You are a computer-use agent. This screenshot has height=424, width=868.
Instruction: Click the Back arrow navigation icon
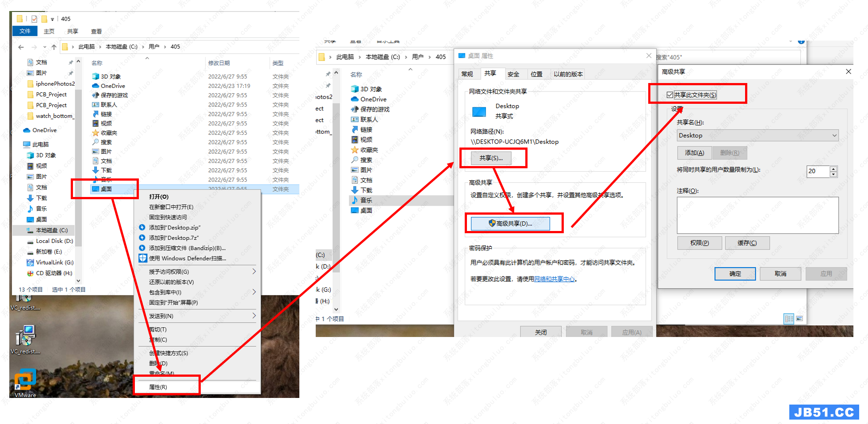(x=21, y=47)
